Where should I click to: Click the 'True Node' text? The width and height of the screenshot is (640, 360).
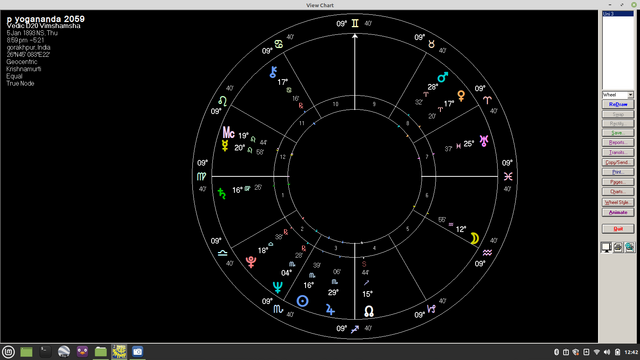[x=20, y=83]
